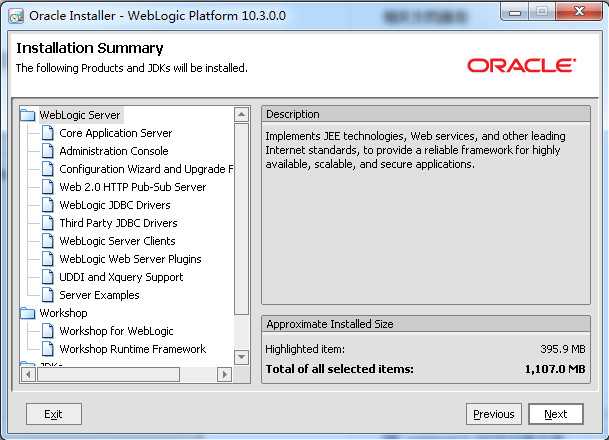The height and width of the screenshot is (440, 609).
Task: Select the Workshop tree node
Action: coord(63,313)
